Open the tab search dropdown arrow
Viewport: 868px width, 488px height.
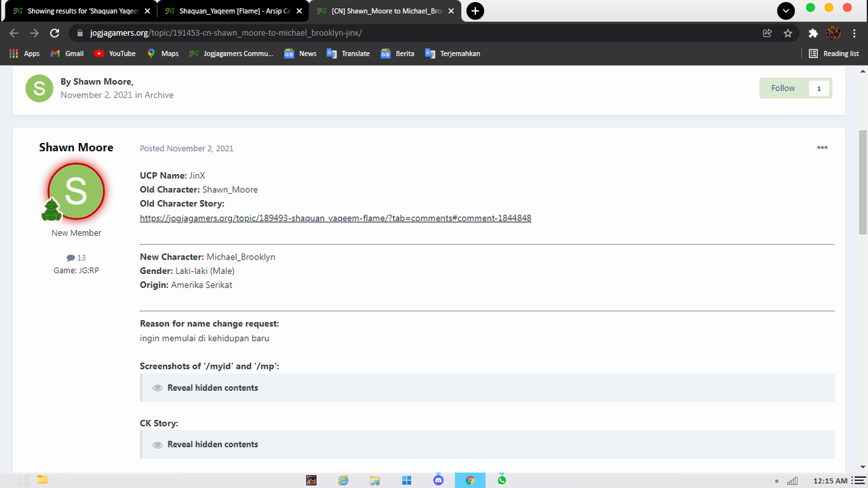point(785,11)
